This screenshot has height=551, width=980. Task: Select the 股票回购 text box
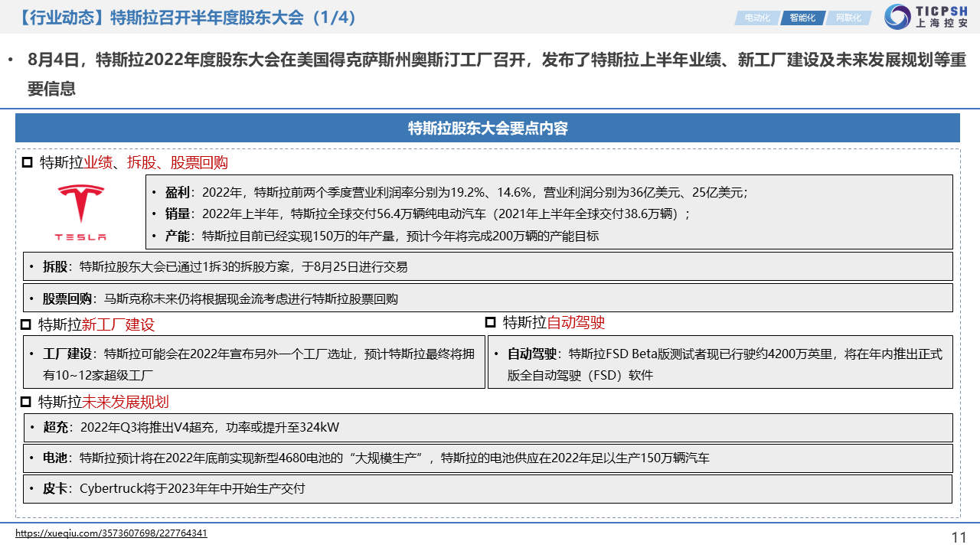(488, 298)
